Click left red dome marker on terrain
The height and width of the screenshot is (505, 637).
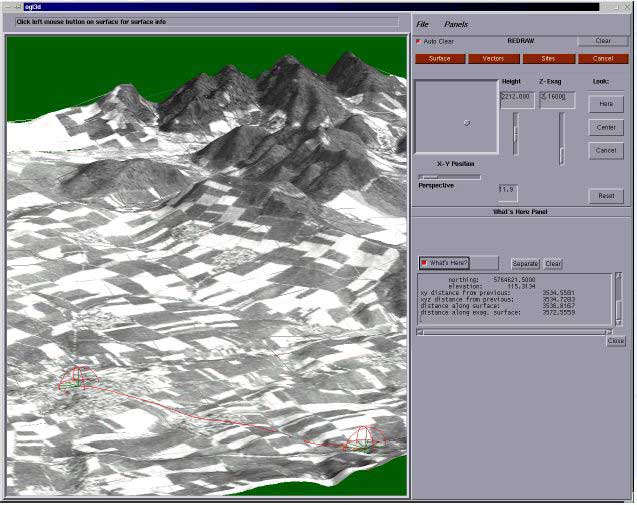point(78,379)
